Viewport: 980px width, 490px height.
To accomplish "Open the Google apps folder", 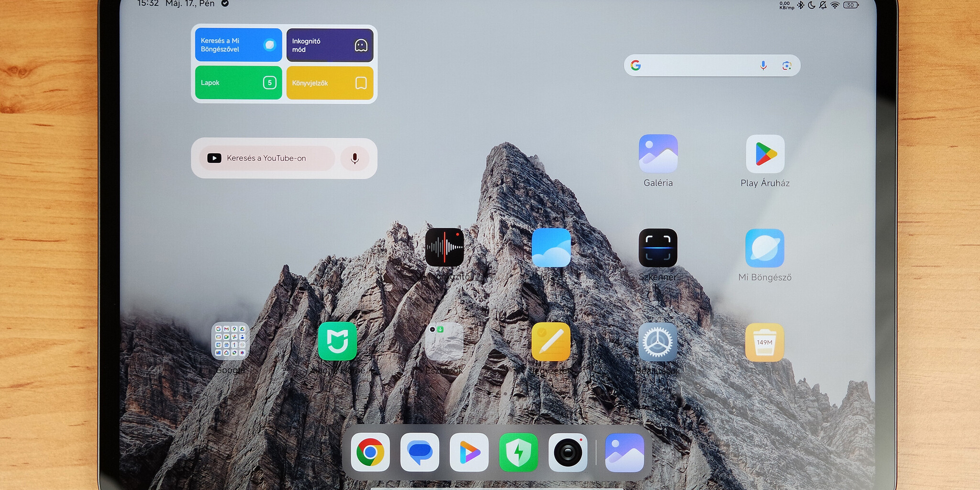I will pos(230,341).
